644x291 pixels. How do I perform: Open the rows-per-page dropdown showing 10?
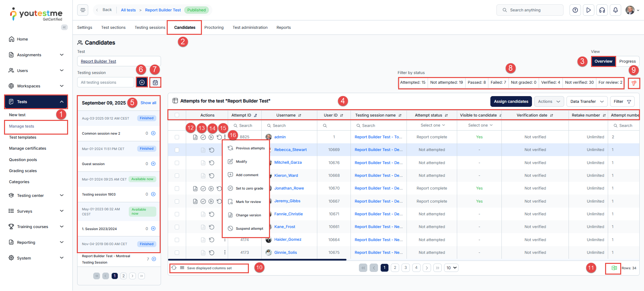pyautogui.click(x=451, y=268)
